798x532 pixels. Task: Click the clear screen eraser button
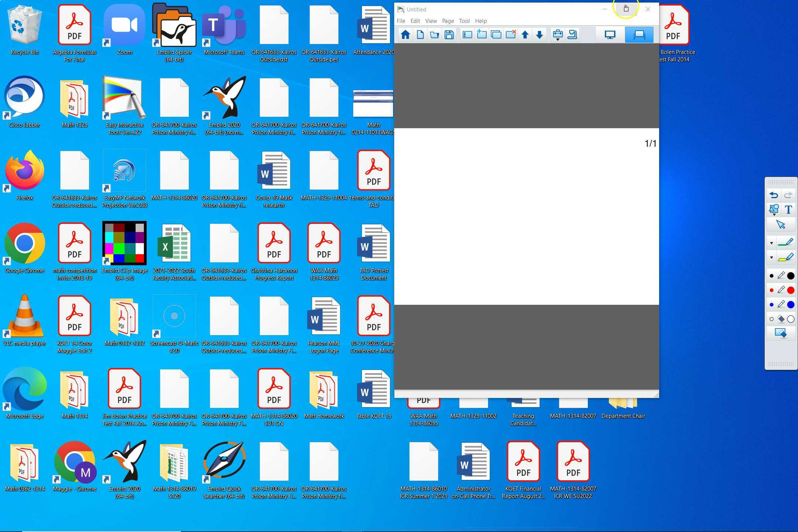pos(781,334)
